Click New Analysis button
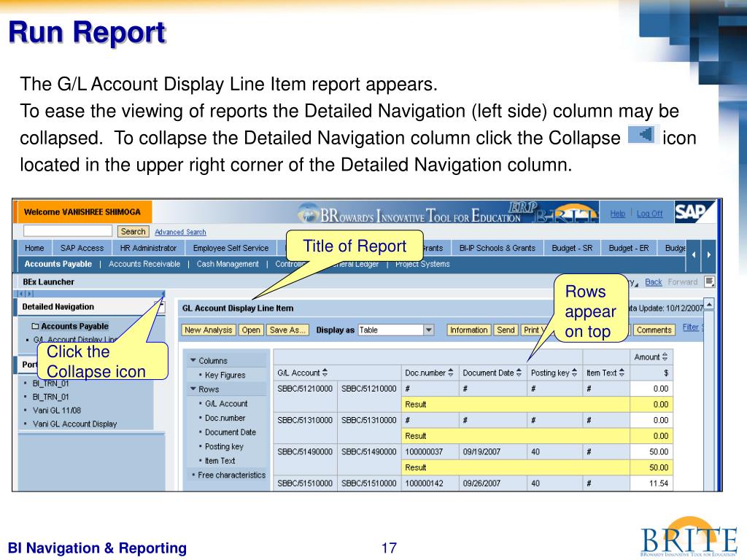 208,330
